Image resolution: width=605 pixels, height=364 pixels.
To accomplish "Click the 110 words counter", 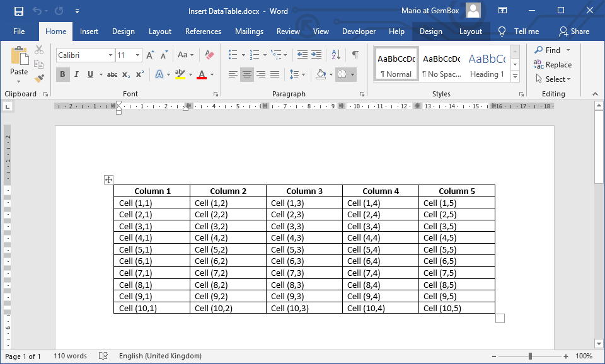I will 69,356.
